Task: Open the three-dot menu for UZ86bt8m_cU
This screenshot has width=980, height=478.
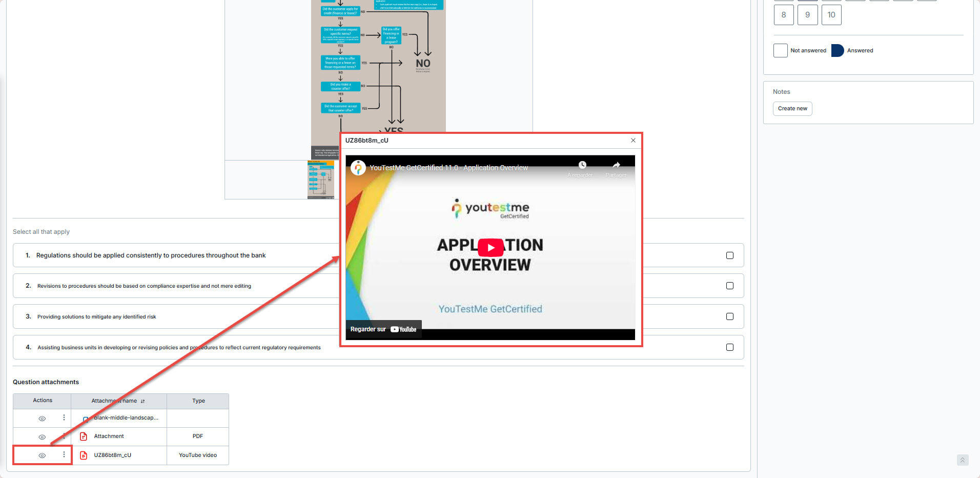Action: (64, 454)
